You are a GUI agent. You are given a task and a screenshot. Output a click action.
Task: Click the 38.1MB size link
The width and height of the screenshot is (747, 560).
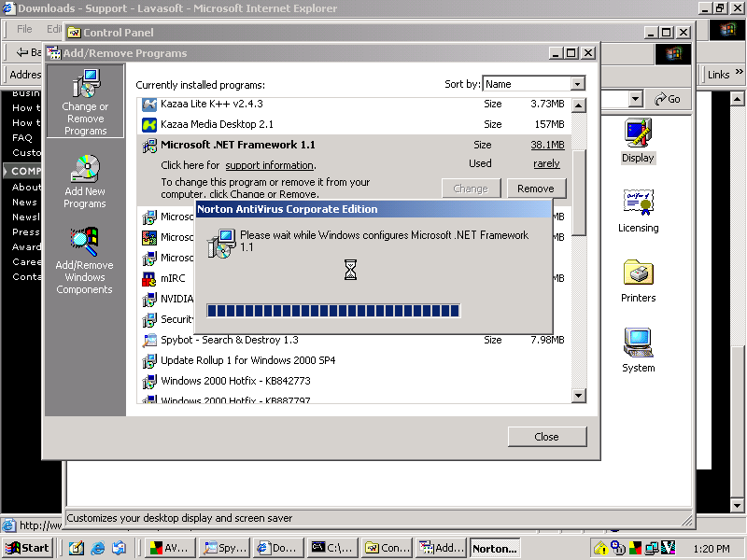[x=547, y=145]
